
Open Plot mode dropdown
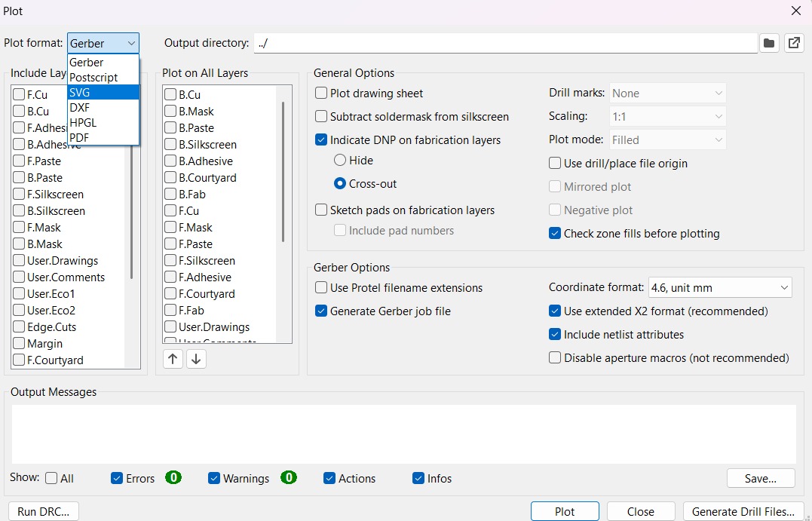point(667,139)
